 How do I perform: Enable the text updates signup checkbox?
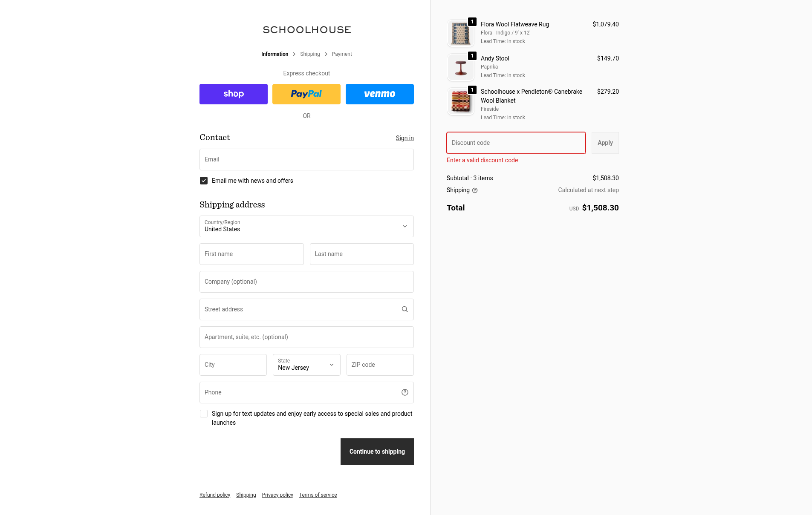click(204, 414)
